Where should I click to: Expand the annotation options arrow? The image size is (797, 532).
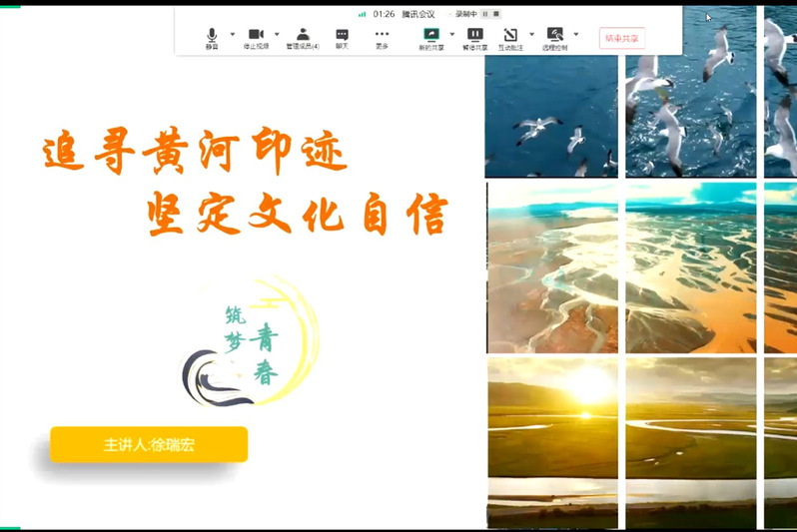[x=531, y=34]
